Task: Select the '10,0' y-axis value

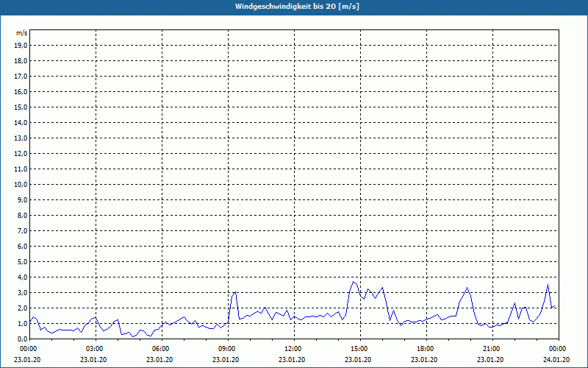Action: coord(21,185)
